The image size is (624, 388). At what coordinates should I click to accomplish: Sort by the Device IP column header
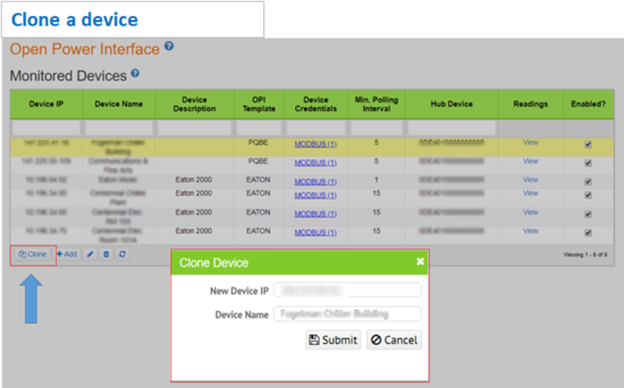tap(46, 104)
